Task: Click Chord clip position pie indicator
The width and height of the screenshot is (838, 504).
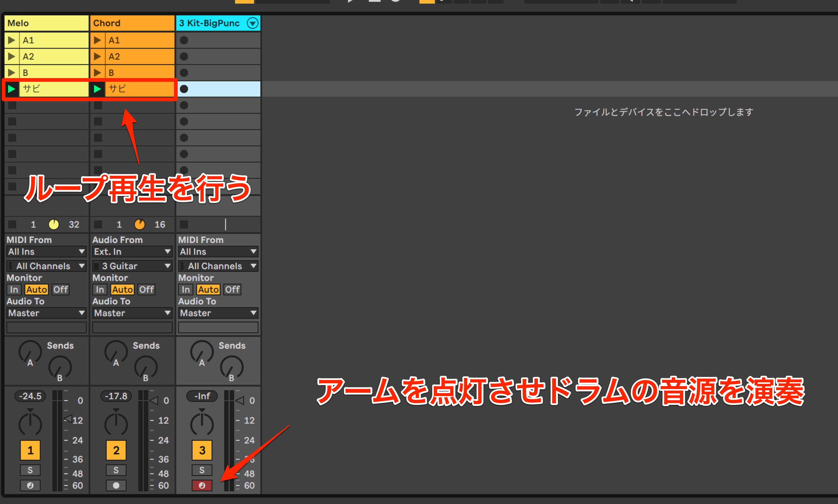Action: [x=140, y=224]
